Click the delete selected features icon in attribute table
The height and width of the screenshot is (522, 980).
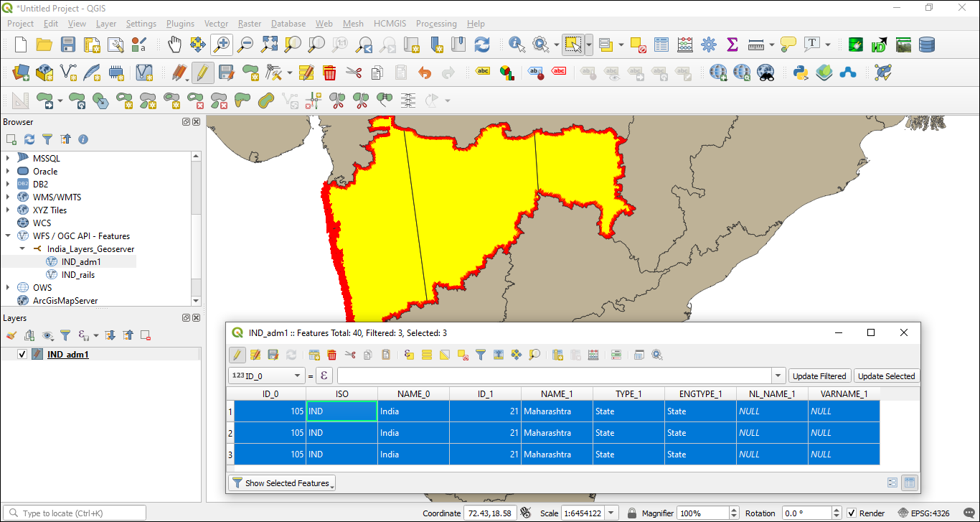[x=332, y=355]
